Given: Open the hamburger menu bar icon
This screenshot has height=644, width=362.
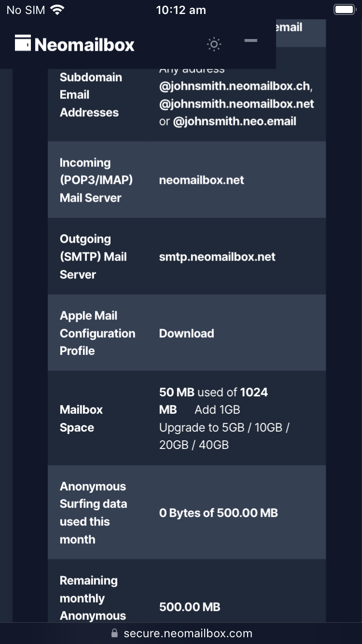Looking at the screenshot, I should [251, 41].
